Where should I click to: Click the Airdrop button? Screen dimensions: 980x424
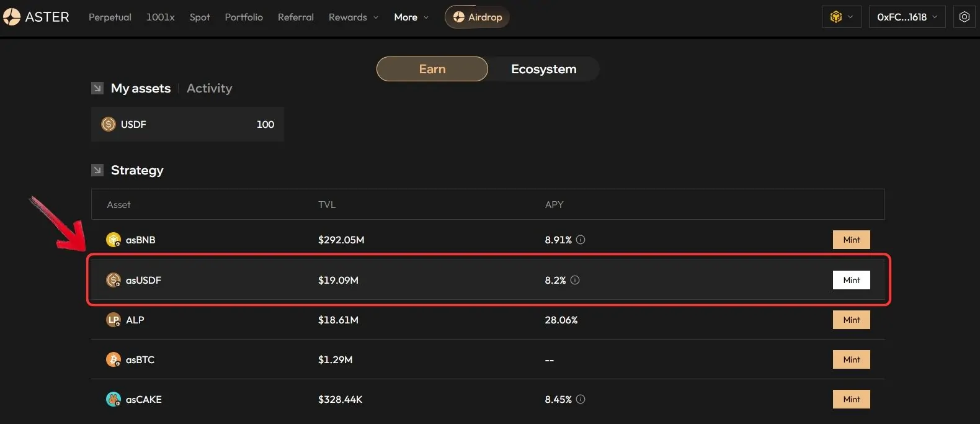point(477,17)
